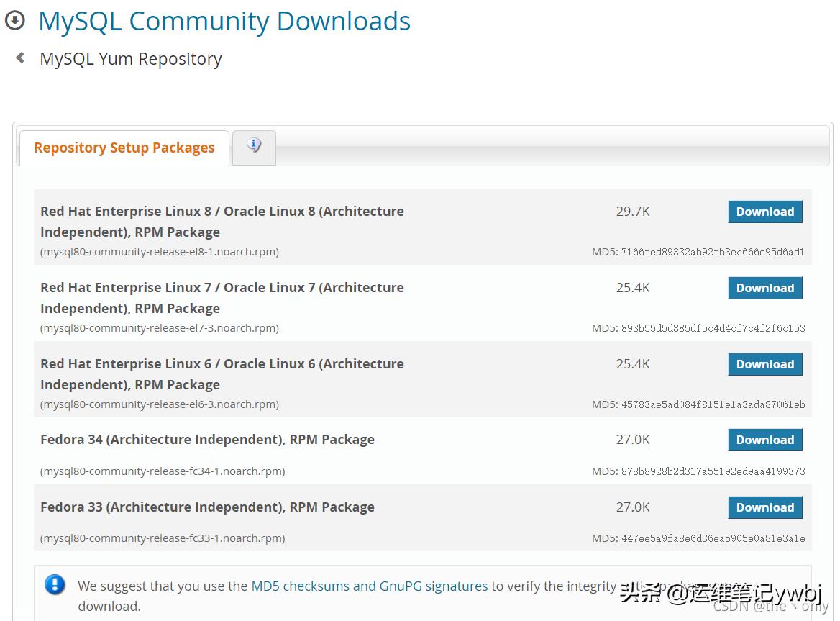This screenshot has width=840, height=621.
Task: Click the Fedora 34 package row
Action: (x=207, y=439)
